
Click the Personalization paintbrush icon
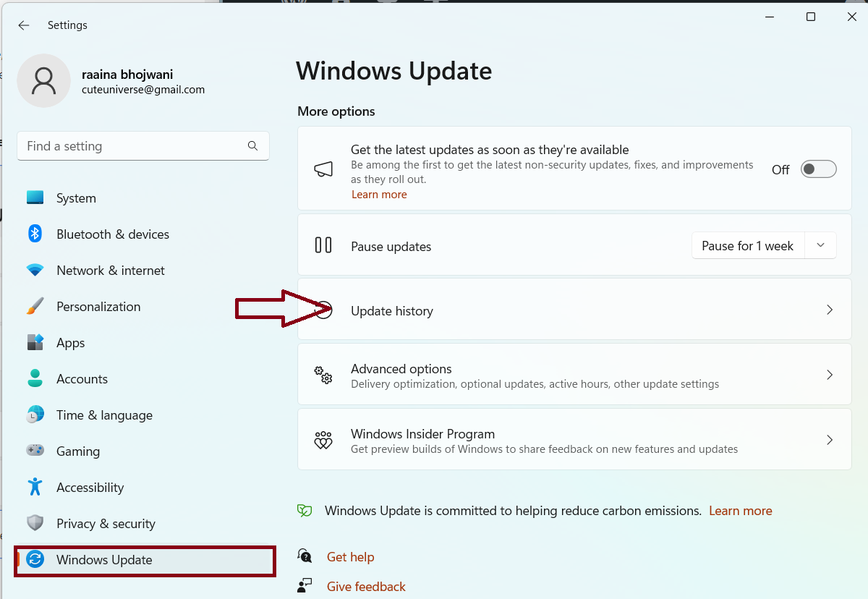coord(35,307)
